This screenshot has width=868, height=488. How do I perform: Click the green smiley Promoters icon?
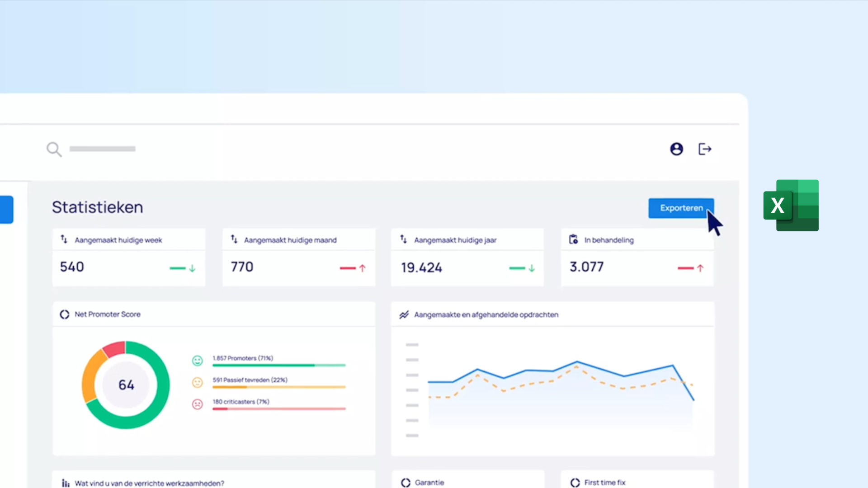click(198, 361)
